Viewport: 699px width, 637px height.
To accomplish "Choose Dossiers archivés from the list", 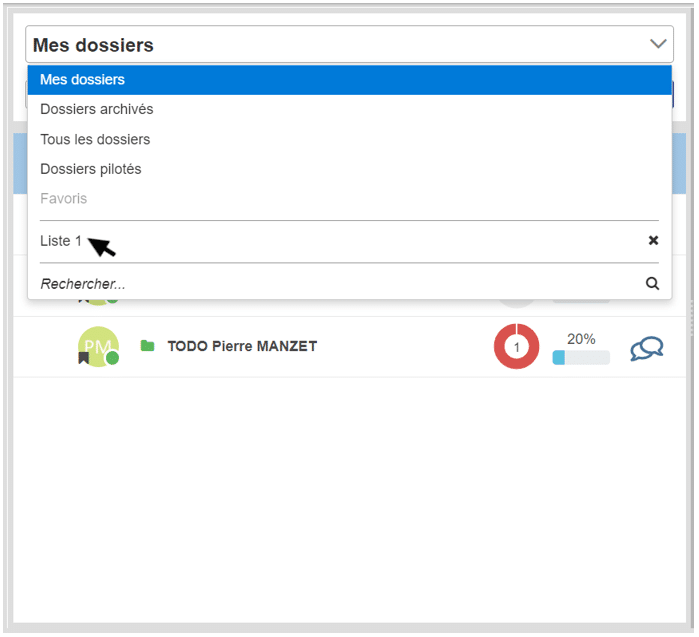I will point(96,109).
